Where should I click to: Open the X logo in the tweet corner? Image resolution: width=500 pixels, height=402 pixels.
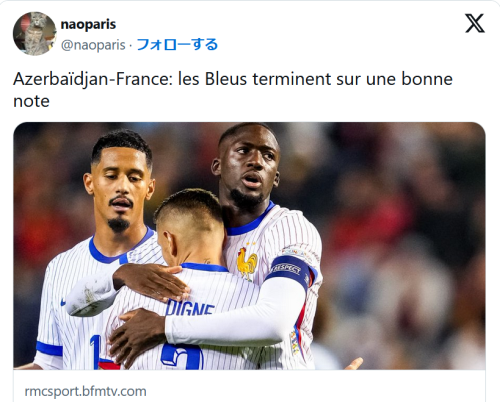click(x=475, y=23)
